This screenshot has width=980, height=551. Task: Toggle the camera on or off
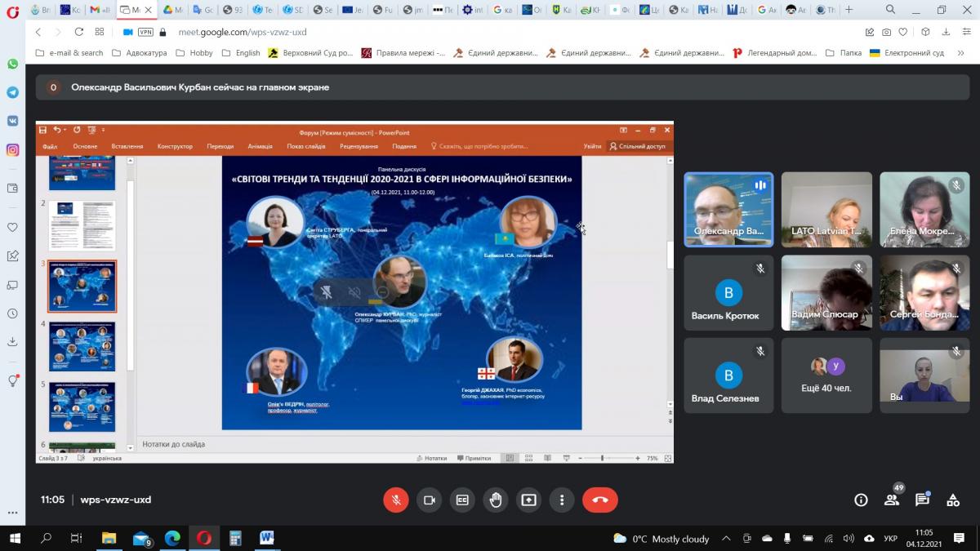click(429, 500)
